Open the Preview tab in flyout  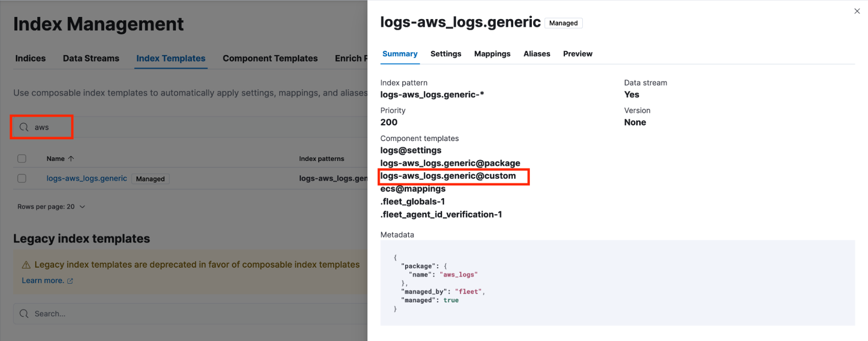pos(578,54)
